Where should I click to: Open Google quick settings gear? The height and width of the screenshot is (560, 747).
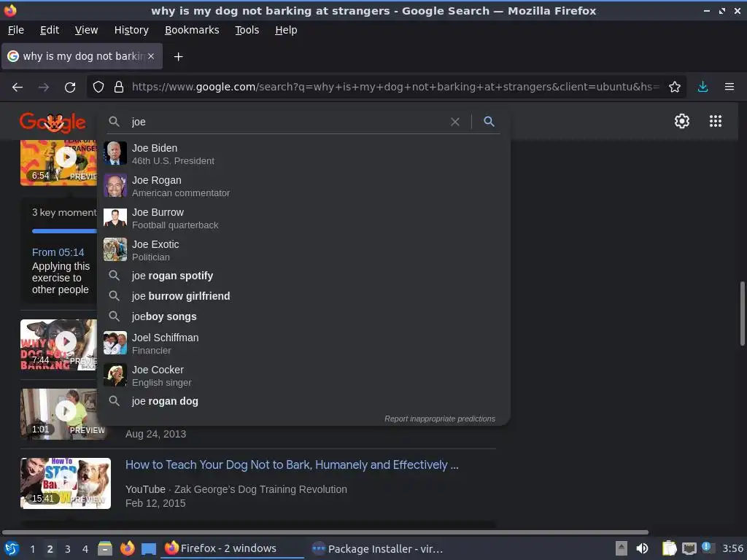[682, 121]
